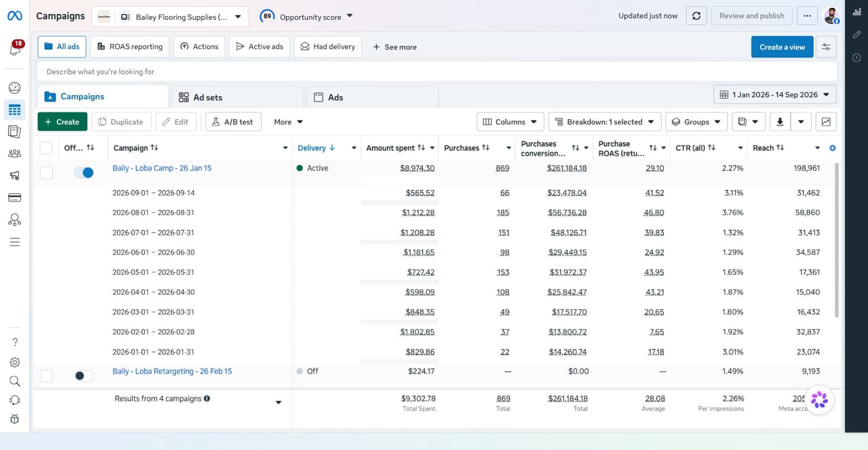Open Events Manager icon in left sidebar
This screenshot has height=450, width=868.
(15, 220)
